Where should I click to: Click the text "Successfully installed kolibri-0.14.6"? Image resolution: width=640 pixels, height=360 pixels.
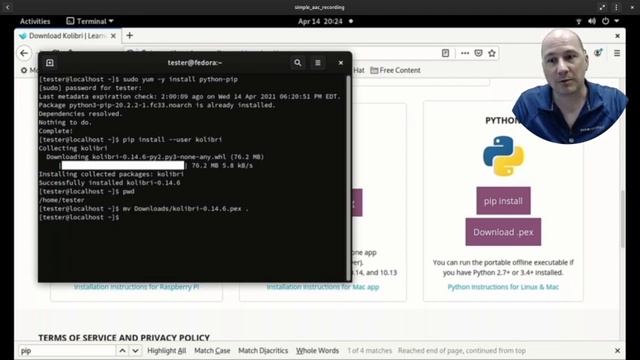[x=109, y=183]
